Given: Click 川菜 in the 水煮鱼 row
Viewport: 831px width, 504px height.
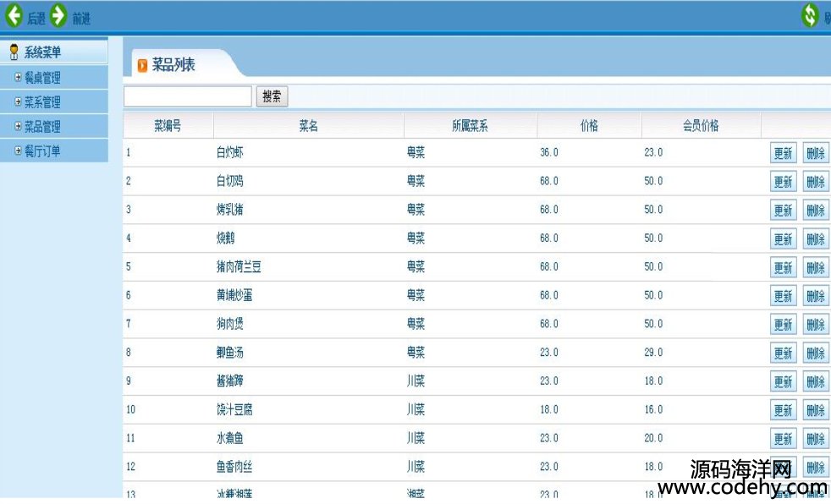Looking at the screenshot, I should click(416, 438).
